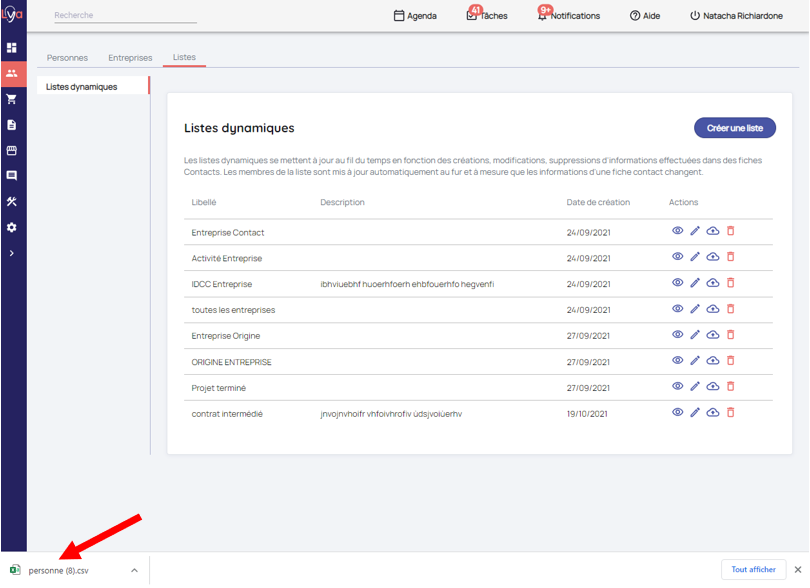Image resolution: width=810 pixels, height=588 pixels.
Task: Switch to the Personnes tab
Action: click(67, 58)
